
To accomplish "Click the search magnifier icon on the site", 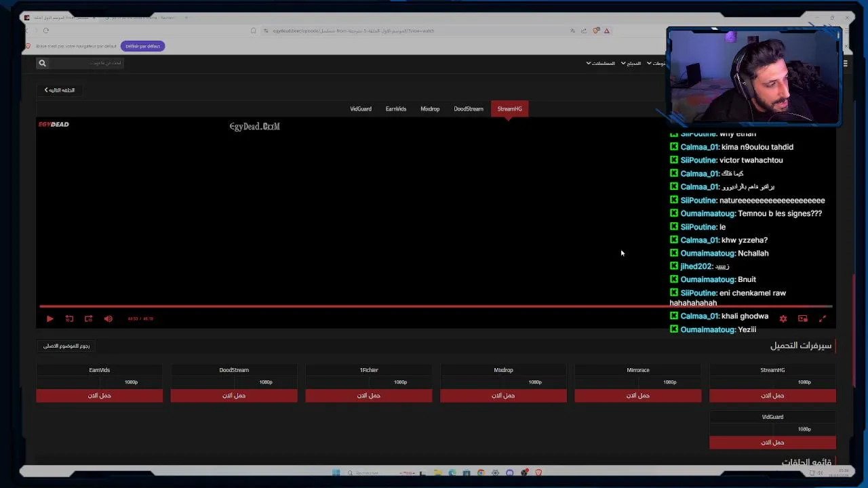I will point(42,63).
